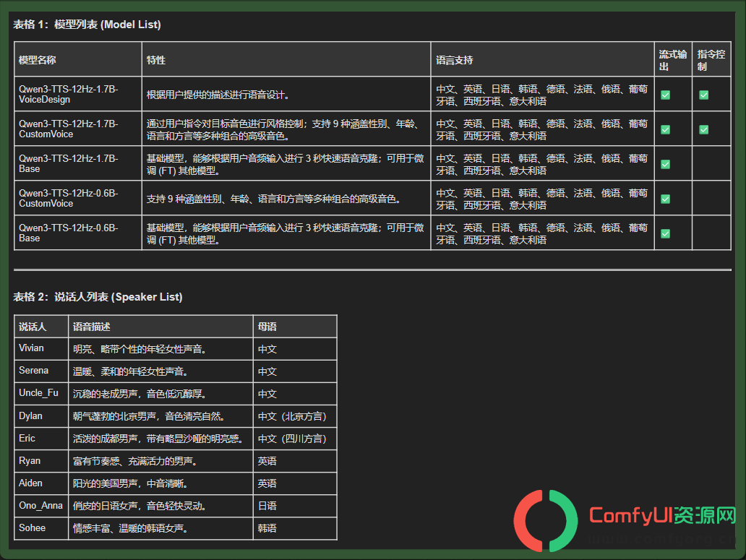Click the language support cell in 0.6B-Base row
The image size is (746, 560).
542,234
